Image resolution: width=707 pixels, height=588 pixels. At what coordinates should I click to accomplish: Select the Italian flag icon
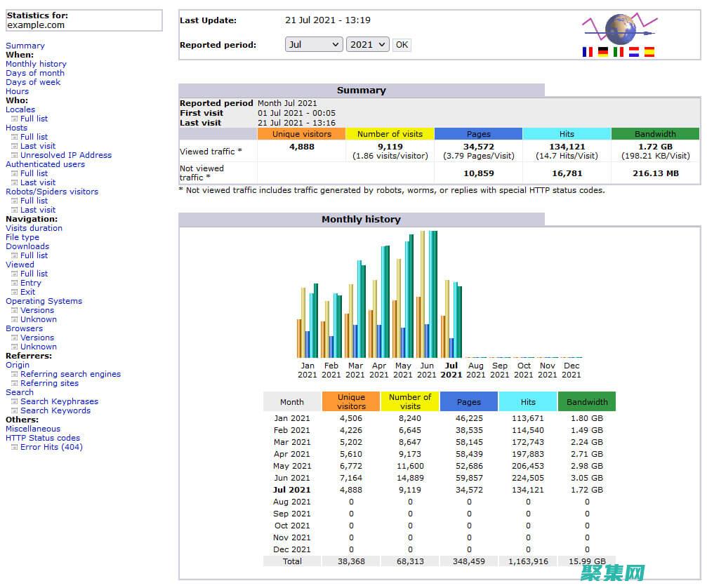(x=618, y=52)
